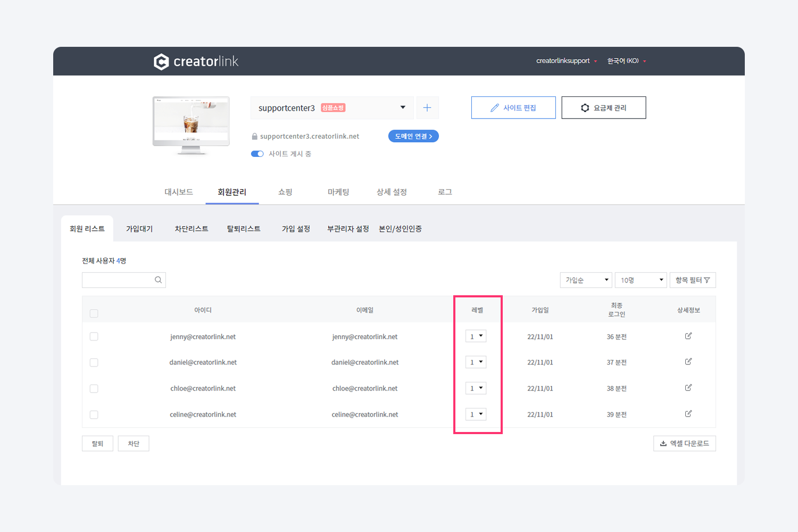Change level dropdown for celine
The width and height of the screenshot is (798, 532).
click(476, 414)
